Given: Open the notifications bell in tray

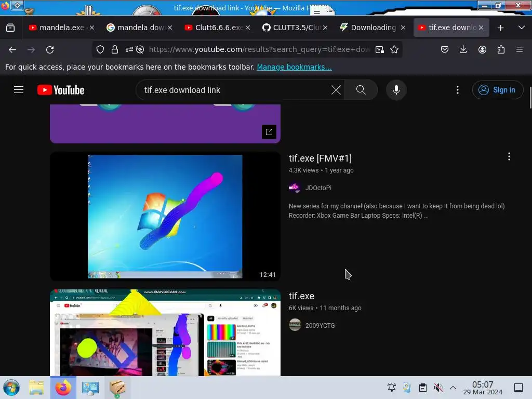Looking at the screenshot, I should coord(392,387).
